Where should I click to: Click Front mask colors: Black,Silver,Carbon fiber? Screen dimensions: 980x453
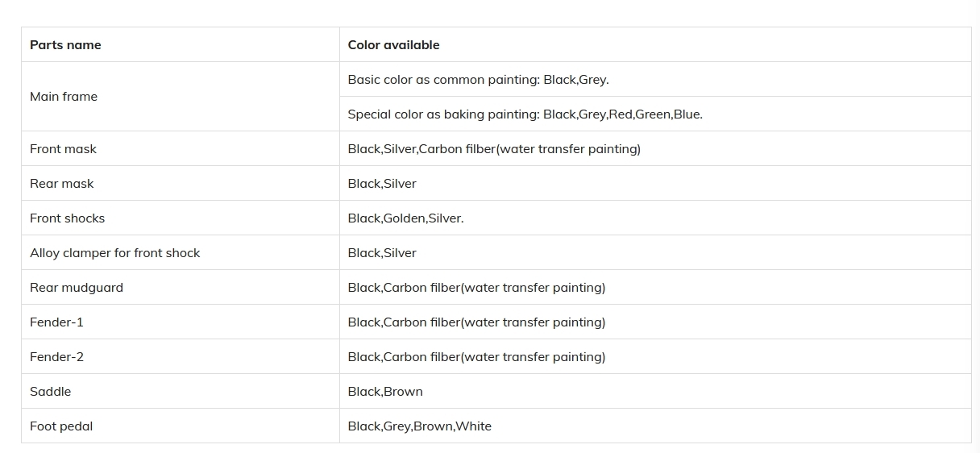click(x=494, y=149)
